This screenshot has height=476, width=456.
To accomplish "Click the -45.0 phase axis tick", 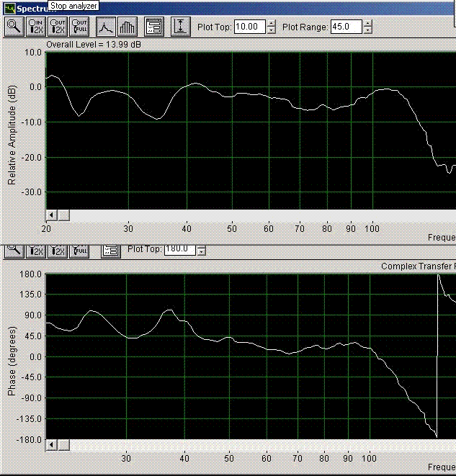I will pyautogui.click(x=32, y=377).
